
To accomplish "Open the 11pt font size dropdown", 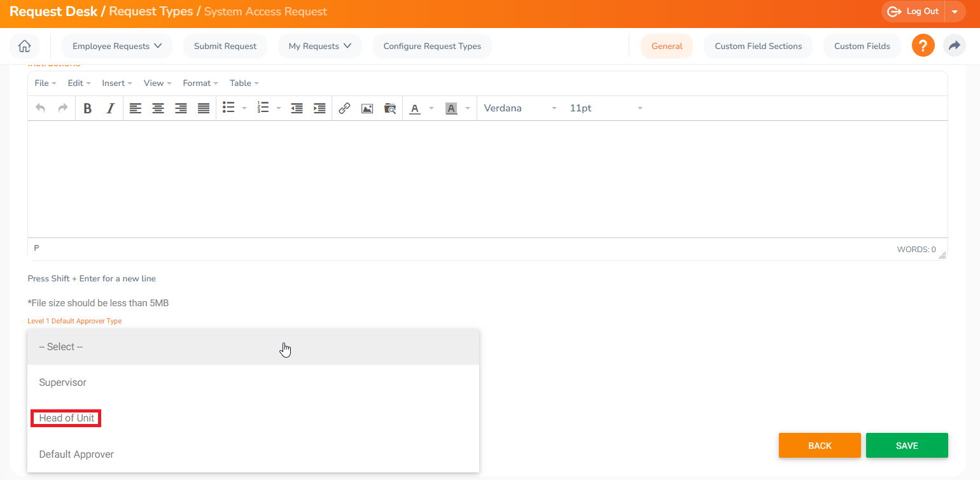I will click(605, 108).
